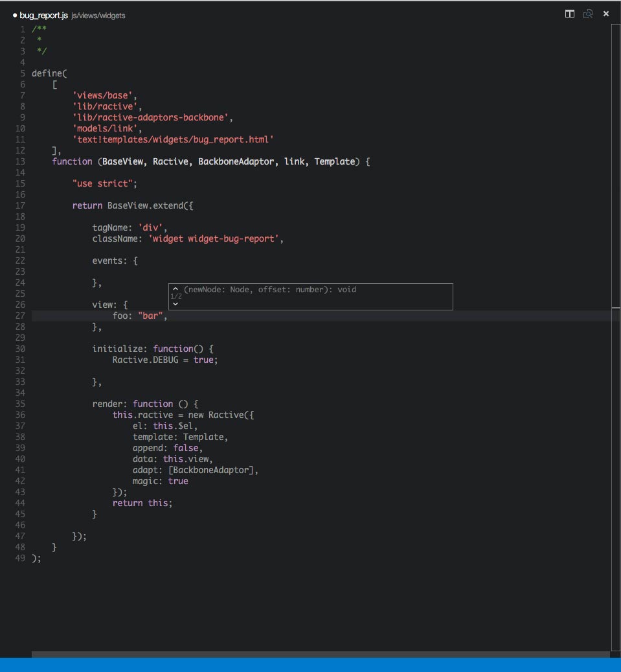Click line number 35 in the gutter
621x672 pixels.
coord(20,404)
